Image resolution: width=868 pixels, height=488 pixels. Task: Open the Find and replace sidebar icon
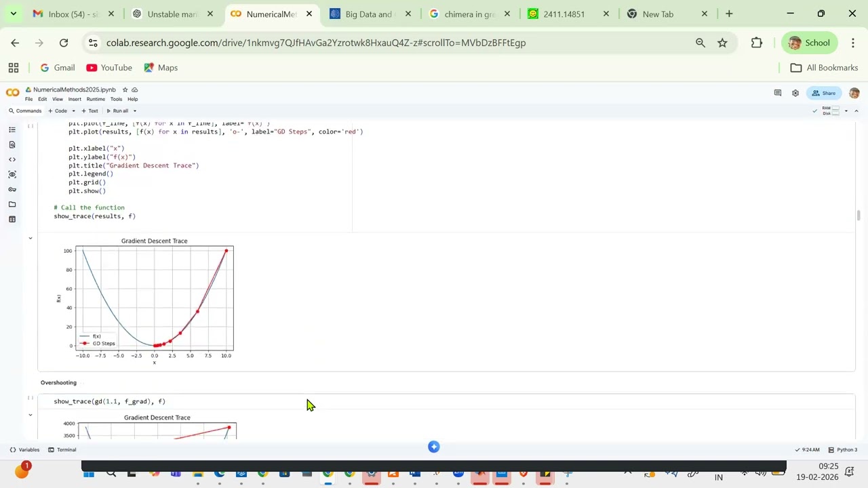(12, 144)
